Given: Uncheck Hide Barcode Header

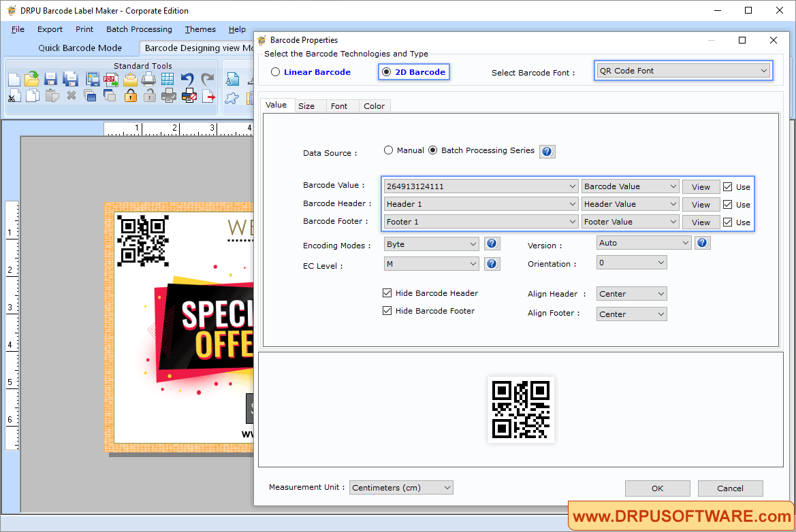Looking at the screenshot, I should tap(387, 293).
